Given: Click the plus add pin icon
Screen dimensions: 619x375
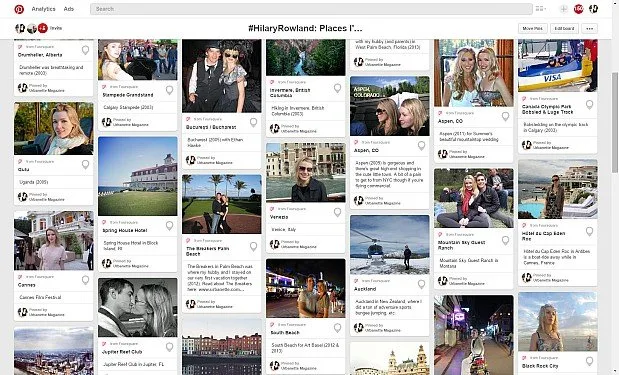Looking at the screenshot, I should (x=564, y=9).
